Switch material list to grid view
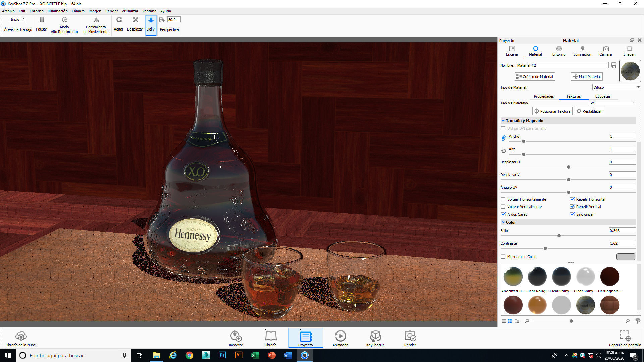 510,321
